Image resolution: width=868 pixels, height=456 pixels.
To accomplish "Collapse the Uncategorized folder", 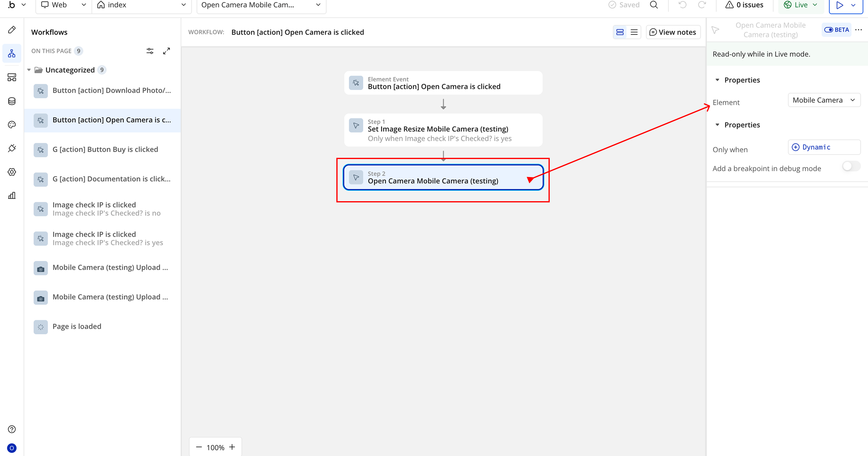I will [29, 70].
